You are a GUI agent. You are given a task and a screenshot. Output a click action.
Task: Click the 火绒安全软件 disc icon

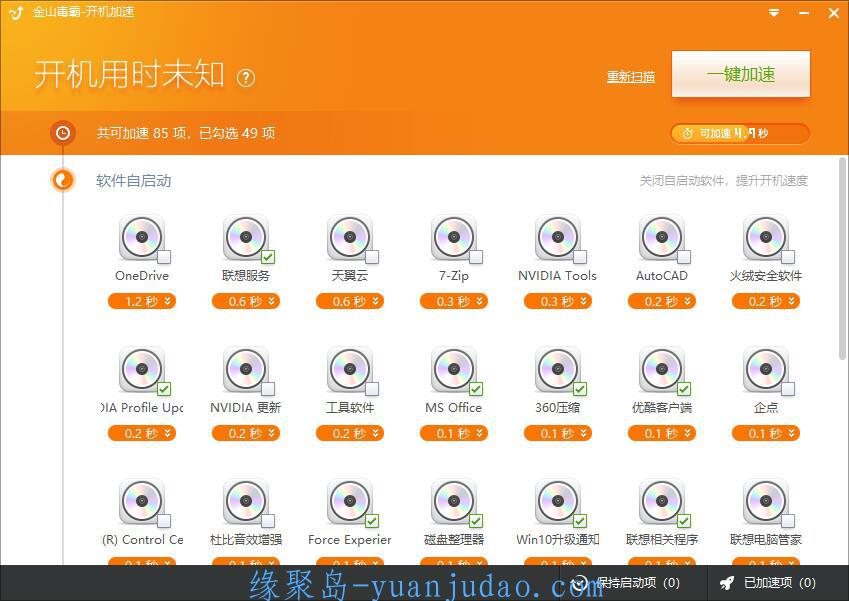(766, 237)
